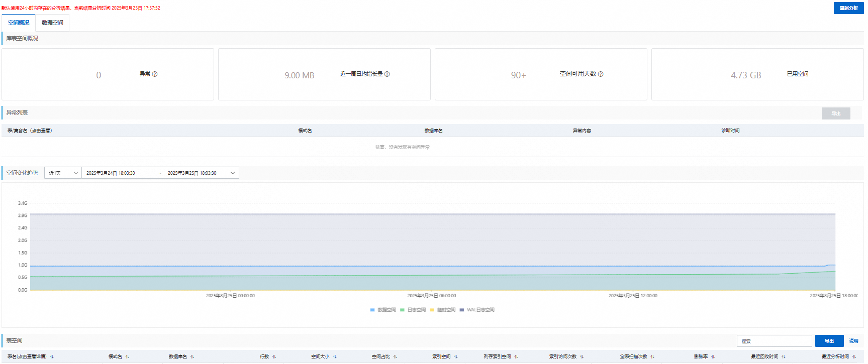Sort by 行数 using its sort icon
The image size is (868, 364).
tap(274, 357)
